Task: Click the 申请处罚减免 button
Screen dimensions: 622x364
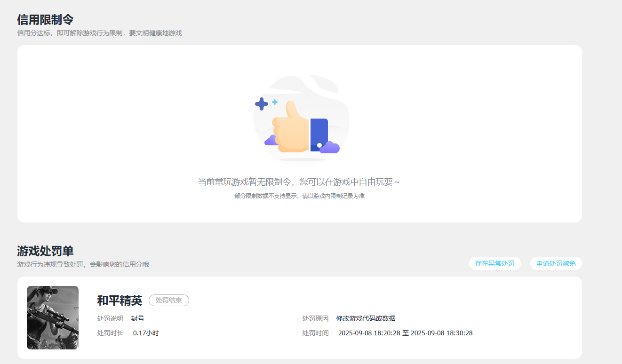Action: pyautogui.click(x=556, y=263)
